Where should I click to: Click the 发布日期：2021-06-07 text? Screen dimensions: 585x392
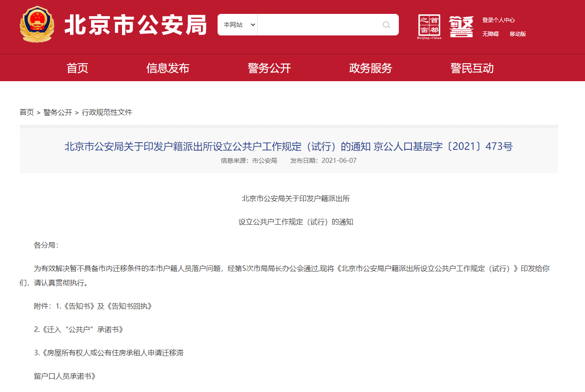pos(323,161)
